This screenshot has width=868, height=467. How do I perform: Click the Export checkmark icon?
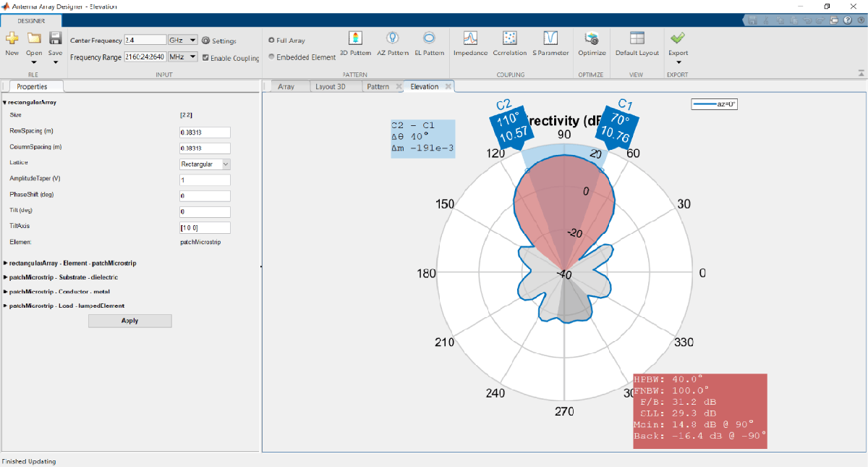[678, 38]
